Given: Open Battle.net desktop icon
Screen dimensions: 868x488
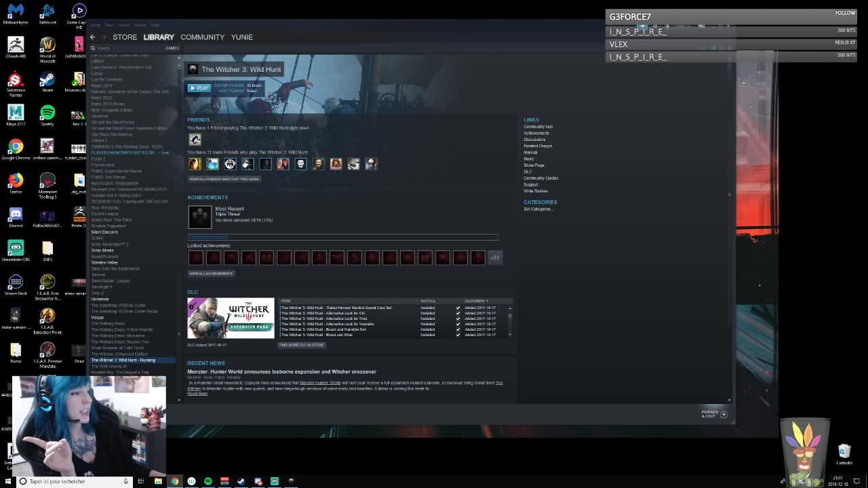Looking at the screenshot, I should (x=47, y=14).
